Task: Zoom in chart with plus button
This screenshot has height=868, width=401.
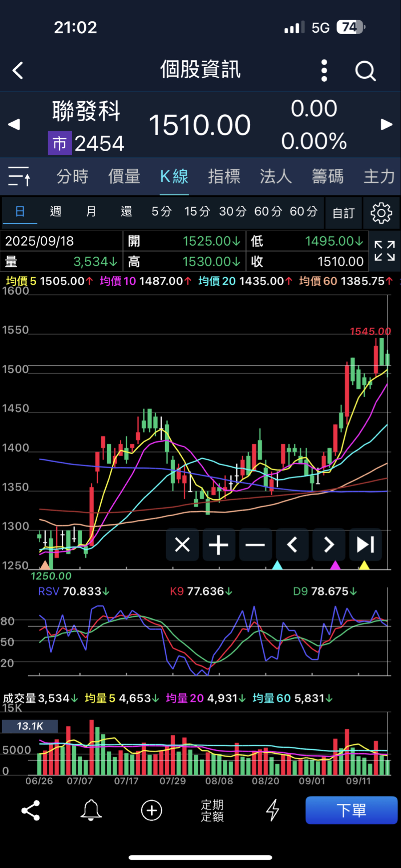Action: [x=219, y=545]
